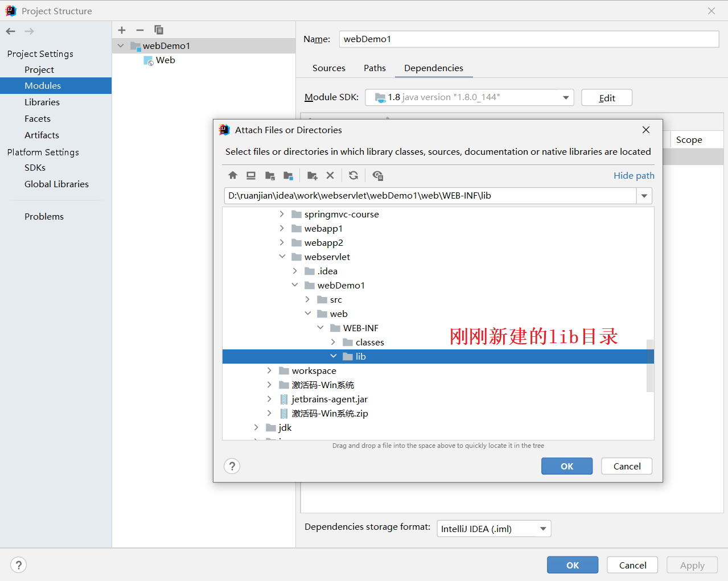
Task: Expand the webapp2 folder
Action: pyautogui.click(x=282, y=242)
